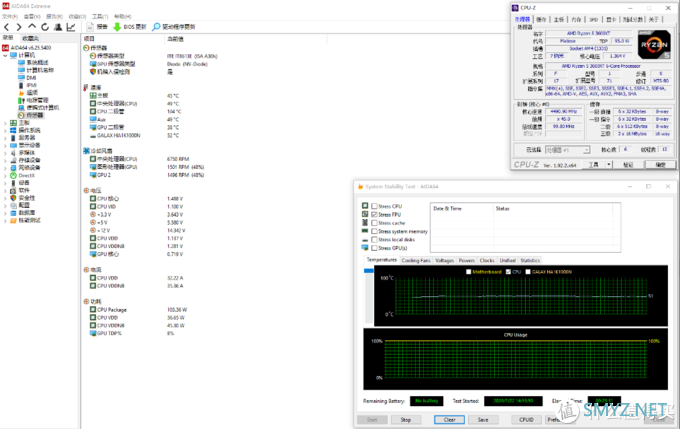Enable the Stress system memory checkbox
Image resolution: width=680 pixels, height=429 pixels.
click(374, 232)
